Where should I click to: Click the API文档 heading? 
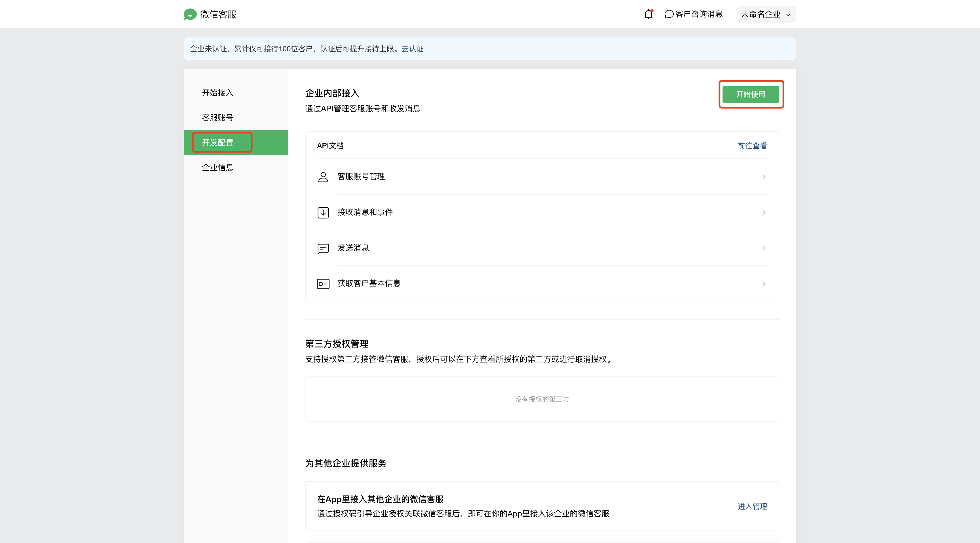[330, 146]
